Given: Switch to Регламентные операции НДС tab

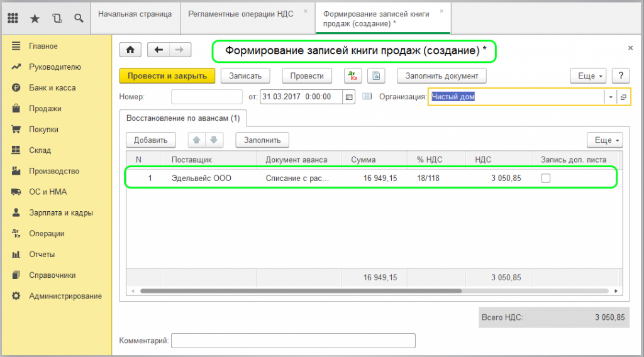Looking at the screenshot, I should [x=241, y=13].
